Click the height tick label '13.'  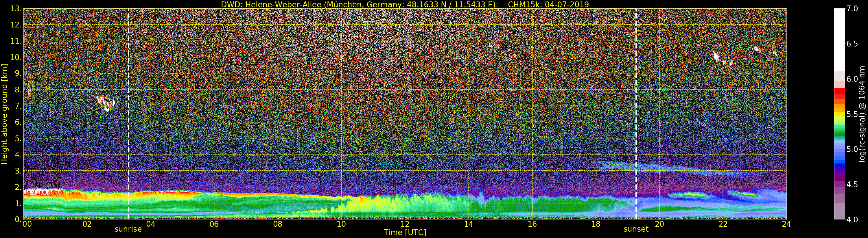pyautogui.click(x=16, y=9)
